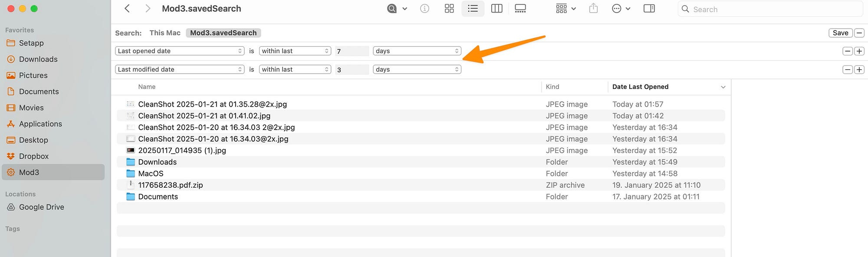Open the ellipsis Action menu
Image resolution: width=868 pixels, height=257 pixels.
click(621, 9)
